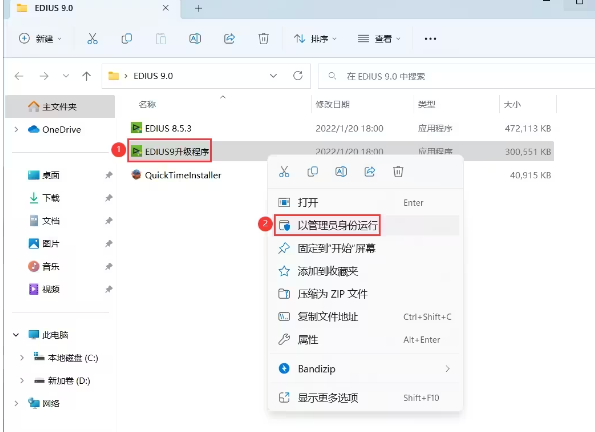Expand the 新加卷 (D:) node

(x=22, y=380)
